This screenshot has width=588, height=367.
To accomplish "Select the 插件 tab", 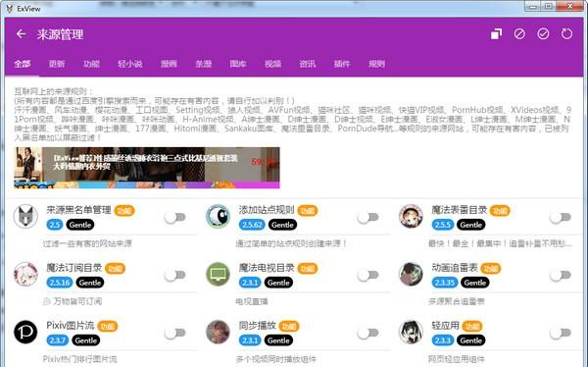I will (342, 64).
